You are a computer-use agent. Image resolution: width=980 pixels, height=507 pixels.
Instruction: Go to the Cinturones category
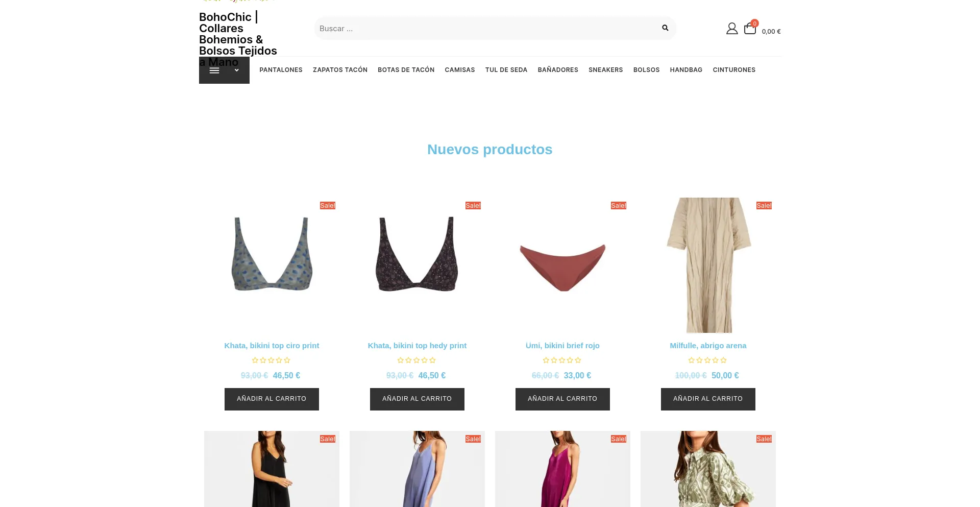click(x=733, y=70)
